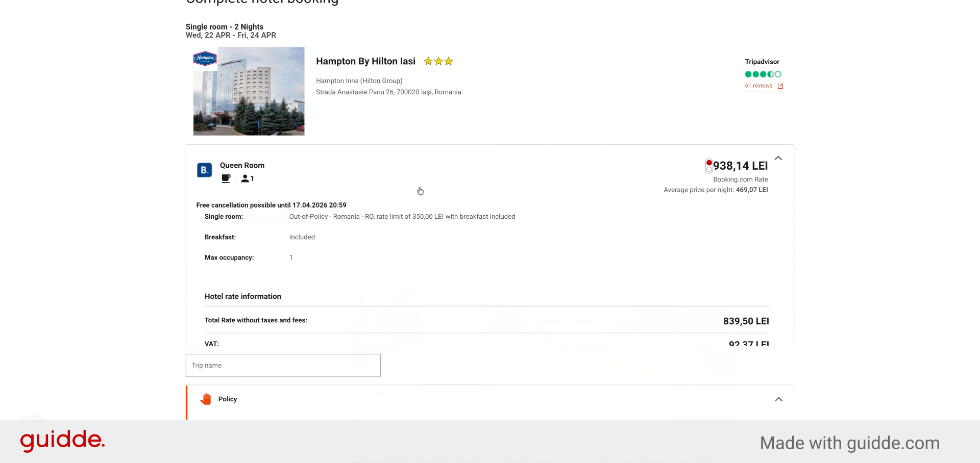980x463 pixels.
Task: Click the Out-of-Policy rate limit description
Action: click(x=402, y=217)
